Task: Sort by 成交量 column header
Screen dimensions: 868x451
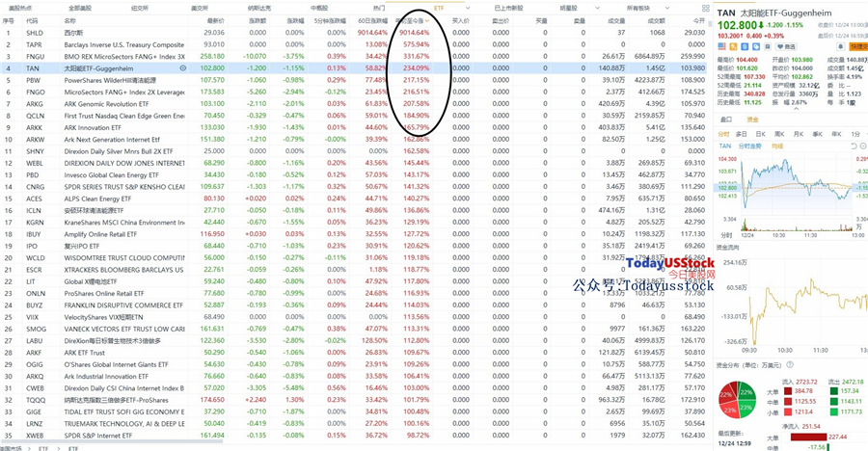Action: coord(616,20)
